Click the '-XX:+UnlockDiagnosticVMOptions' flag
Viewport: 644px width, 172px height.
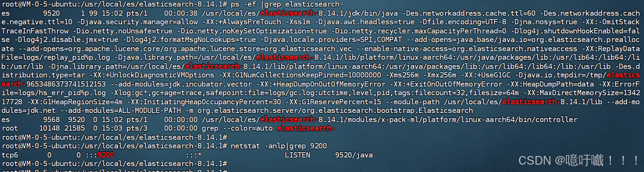152,75
